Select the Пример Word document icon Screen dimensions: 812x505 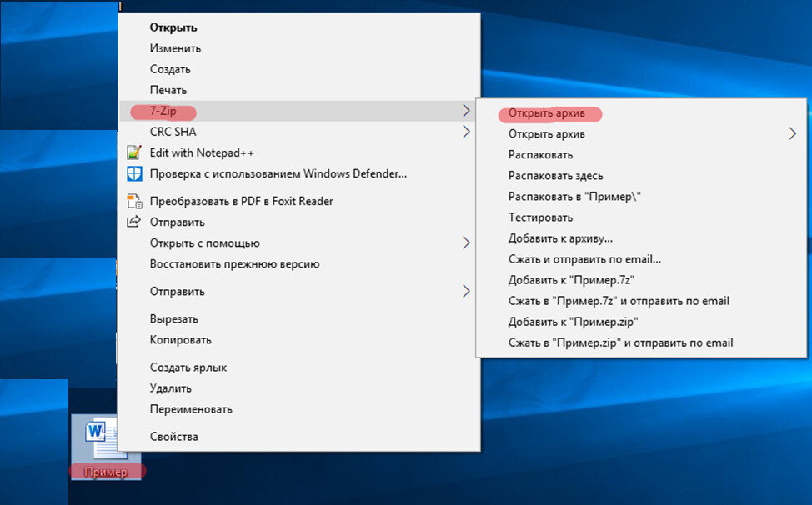click(107, 439)
